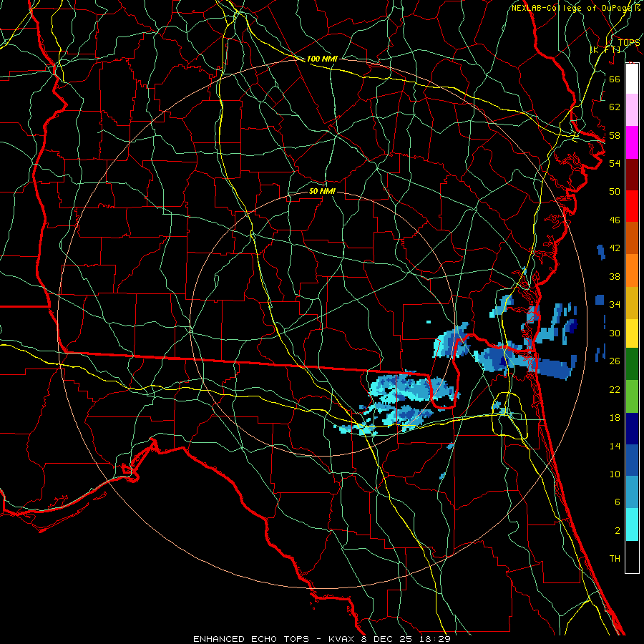Click the dark orange 46 kft legend swatch
Viewport: 644px width, 644px height.
632,238
